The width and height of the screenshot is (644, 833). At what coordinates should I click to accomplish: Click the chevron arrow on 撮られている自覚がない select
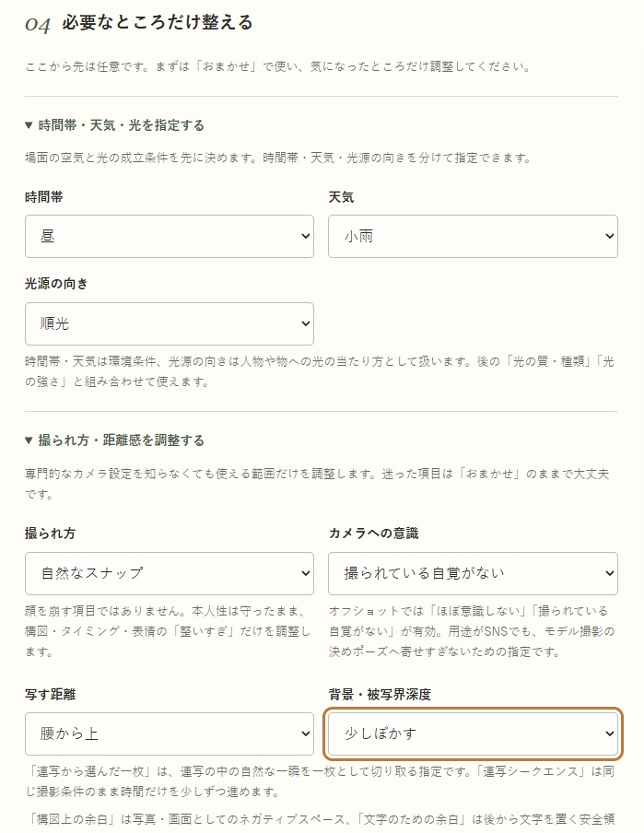coord(610,573)
